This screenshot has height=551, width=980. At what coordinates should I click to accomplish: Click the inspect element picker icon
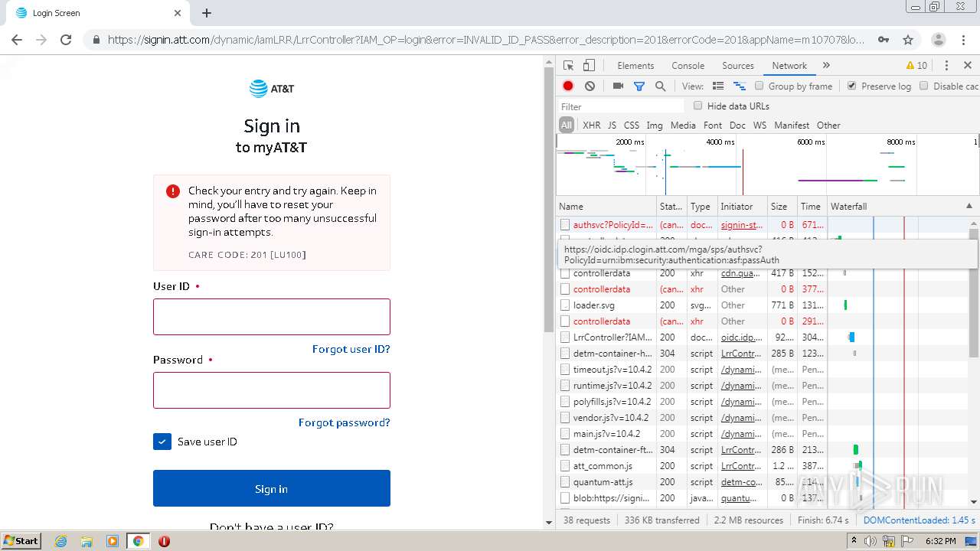click(568, 66)
